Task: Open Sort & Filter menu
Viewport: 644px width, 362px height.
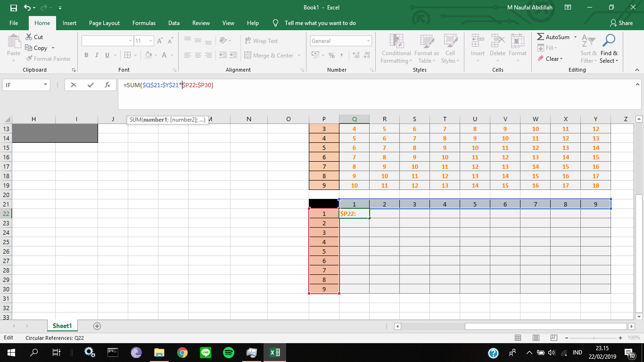Action: 588,49
